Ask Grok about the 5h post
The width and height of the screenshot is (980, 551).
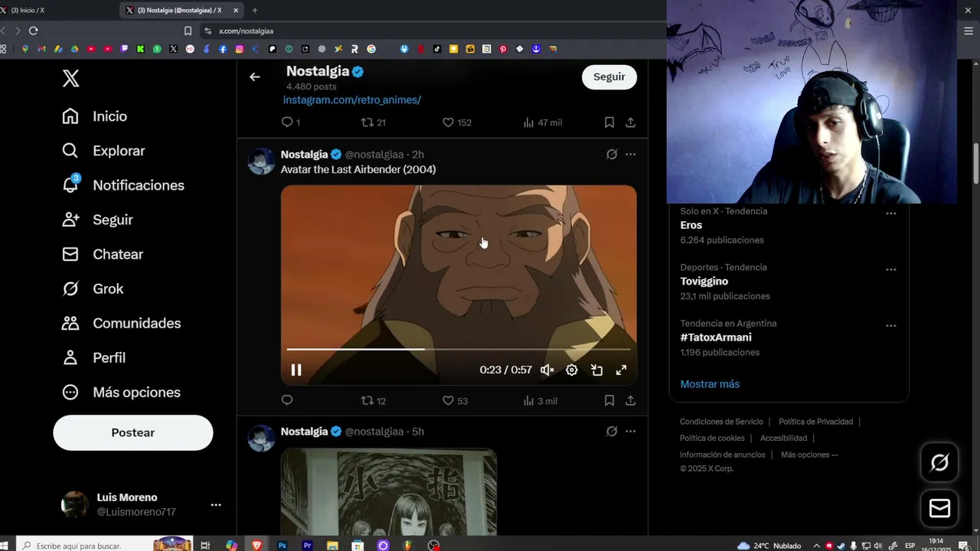click(612, 431)
